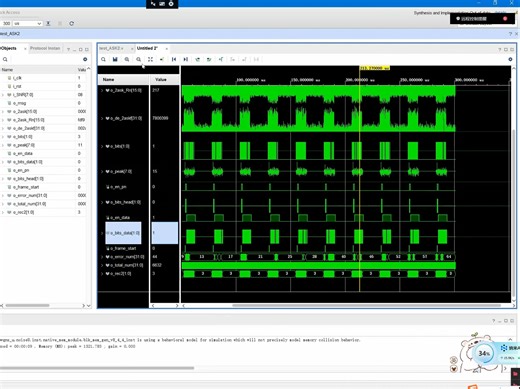Zoom fit the full waveform
The image size is (520, 389).
(150, 59)
